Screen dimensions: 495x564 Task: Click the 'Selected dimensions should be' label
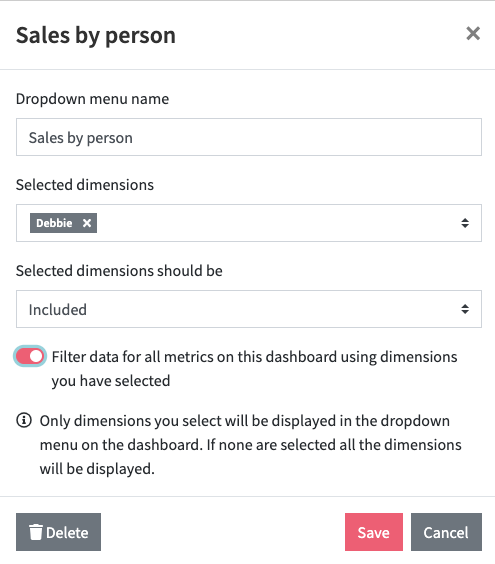[x=119, y=271]
